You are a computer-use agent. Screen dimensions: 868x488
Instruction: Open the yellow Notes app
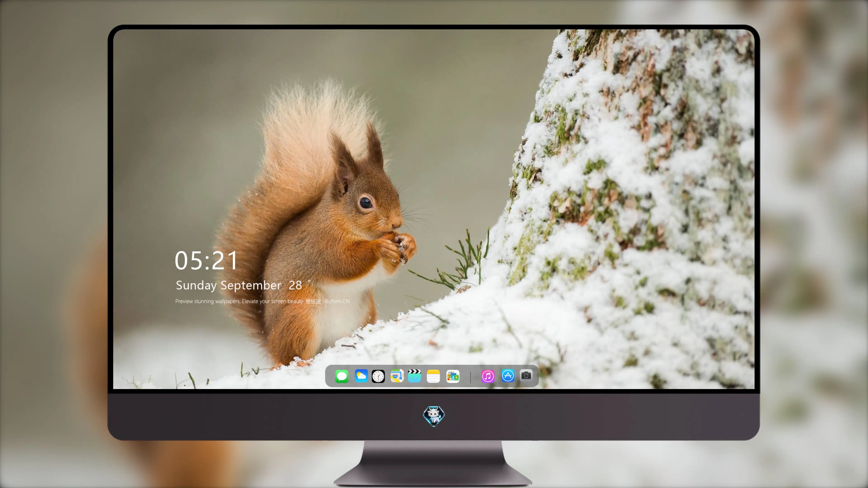tap(433, 376)
